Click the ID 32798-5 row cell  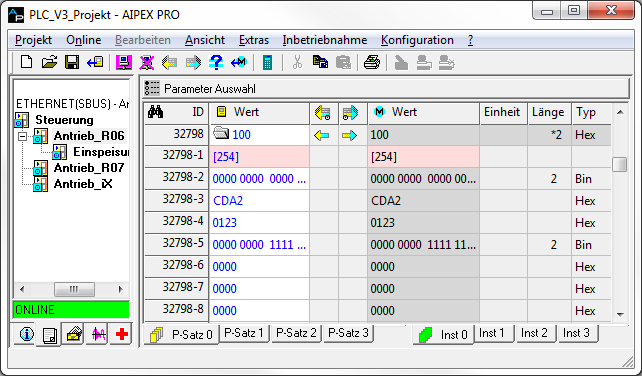coord(176,245)
